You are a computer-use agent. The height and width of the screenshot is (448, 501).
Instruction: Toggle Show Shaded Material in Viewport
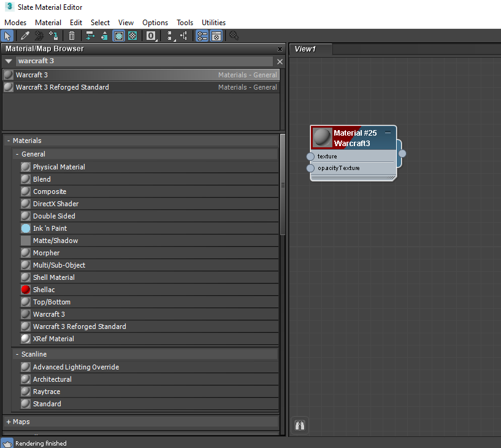(x=118, y=36)
